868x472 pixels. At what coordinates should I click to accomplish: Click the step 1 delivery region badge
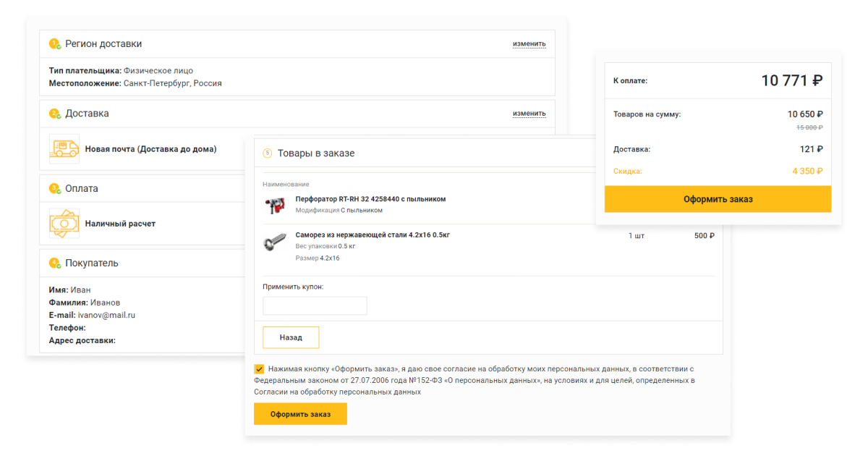(55, 44)
